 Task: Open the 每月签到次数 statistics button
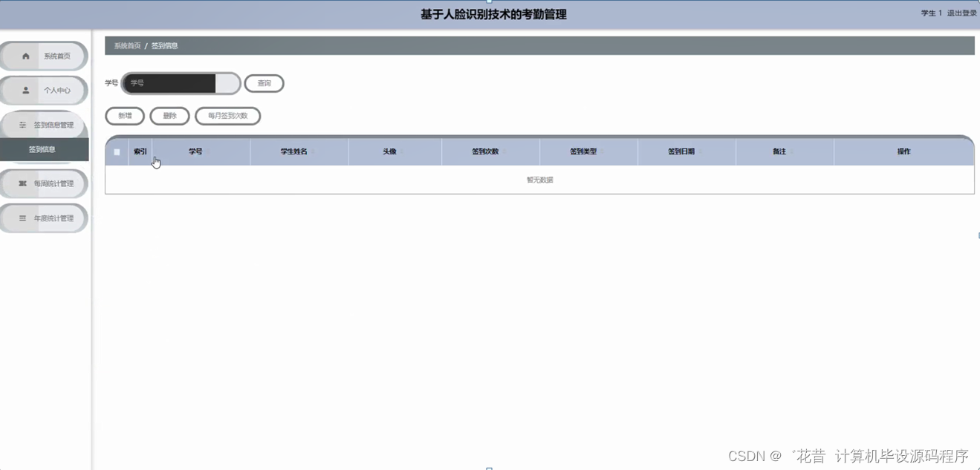pyautogui.click(x=227, y=116)
